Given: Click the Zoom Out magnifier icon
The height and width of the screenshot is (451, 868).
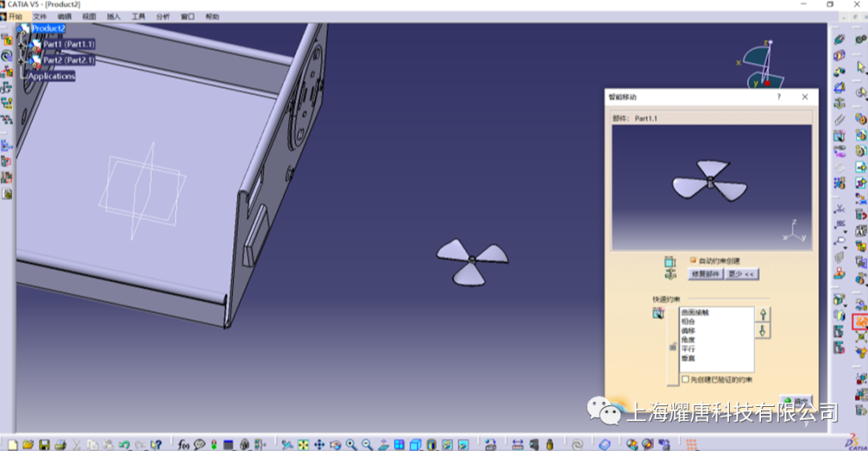Looking at the screenshot, I should tap(367, 445).
